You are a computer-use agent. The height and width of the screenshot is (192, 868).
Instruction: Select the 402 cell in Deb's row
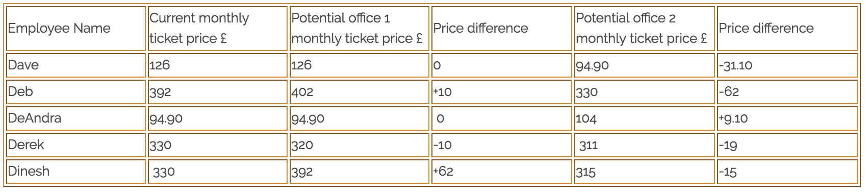(360, 92)
